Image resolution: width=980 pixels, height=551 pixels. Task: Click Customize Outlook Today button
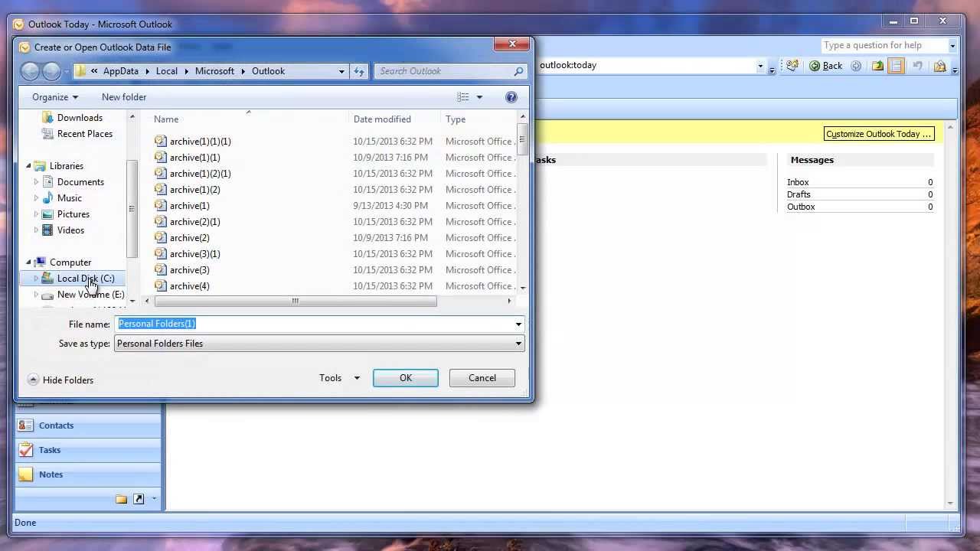tap(879, 134)
